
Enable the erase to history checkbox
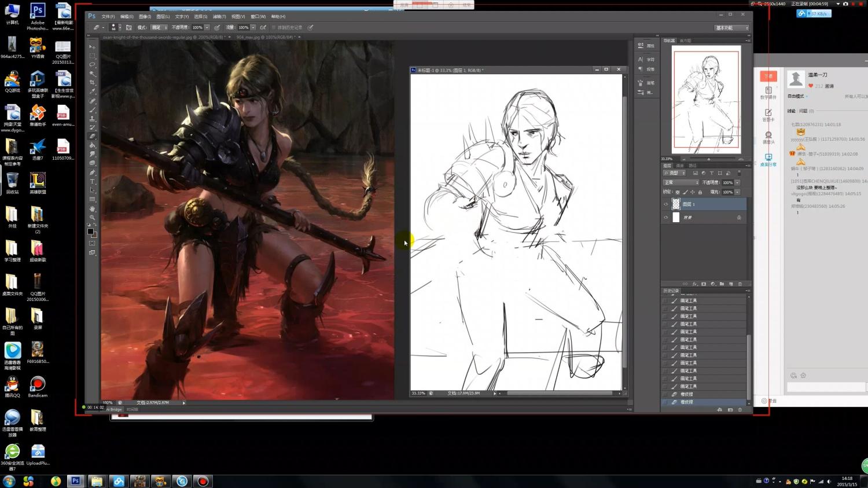point(274,27)
